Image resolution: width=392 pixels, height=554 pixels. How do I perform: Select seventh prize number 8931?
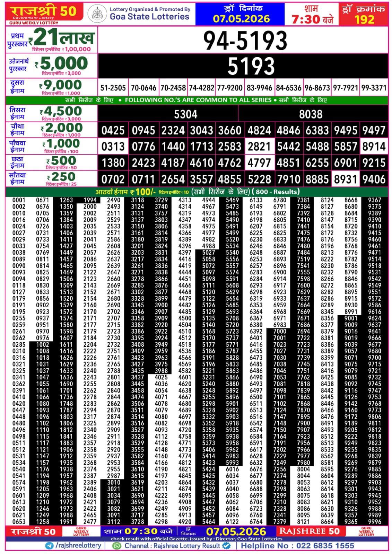(346, 179)
